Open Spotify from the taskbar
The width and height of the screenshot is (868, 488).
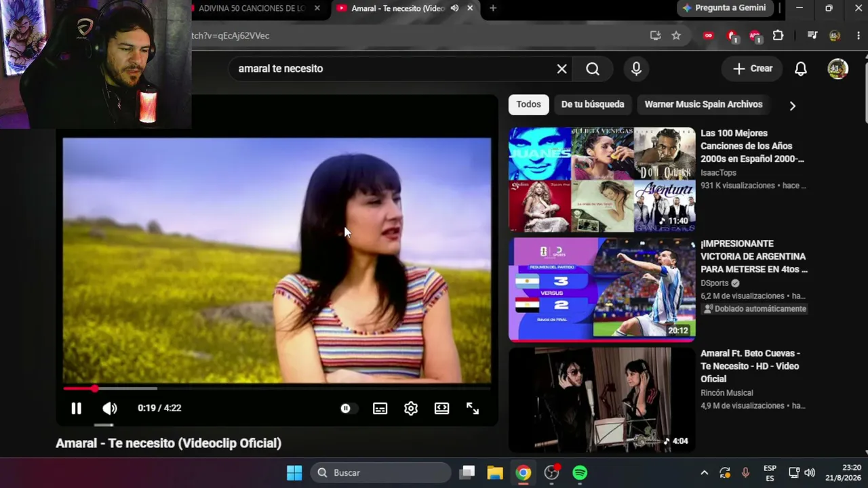[580, 472]
